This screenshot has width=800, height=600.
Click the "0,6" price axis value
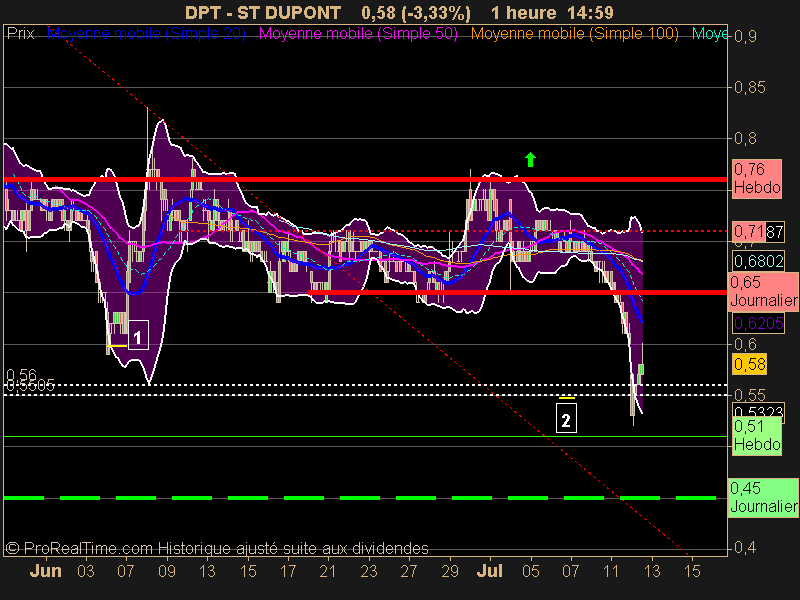745,344
